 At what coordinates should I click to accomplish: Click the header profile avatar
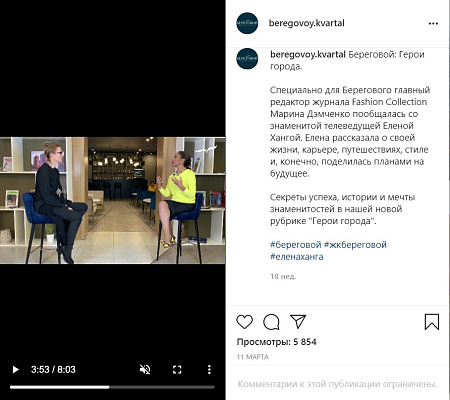(247, 23)
